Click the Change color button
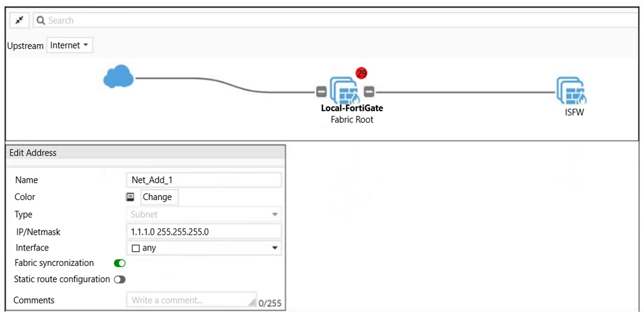Viewport: 644px width, 313px height. [x=160, y=197]
